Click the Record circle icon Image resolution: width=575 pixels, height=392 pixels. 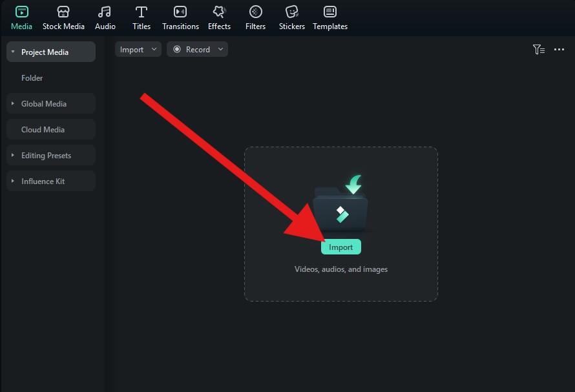click(x=177, y=49)
